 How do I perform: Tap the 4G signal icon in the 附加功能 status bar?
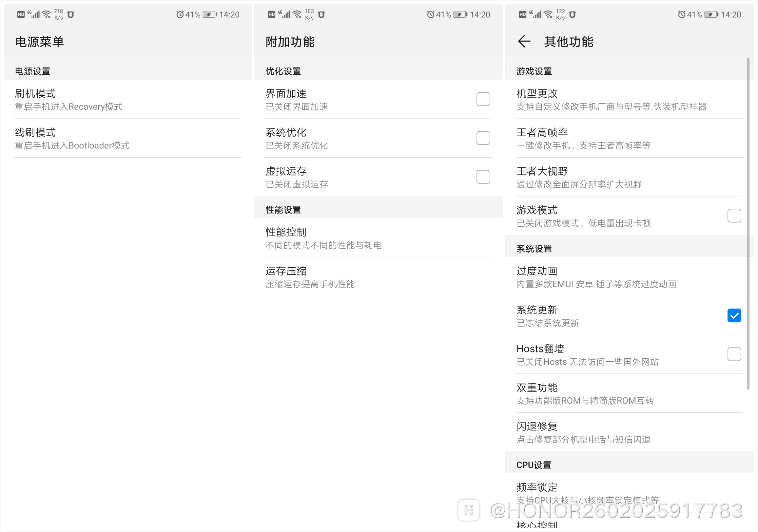coord(284,14)
